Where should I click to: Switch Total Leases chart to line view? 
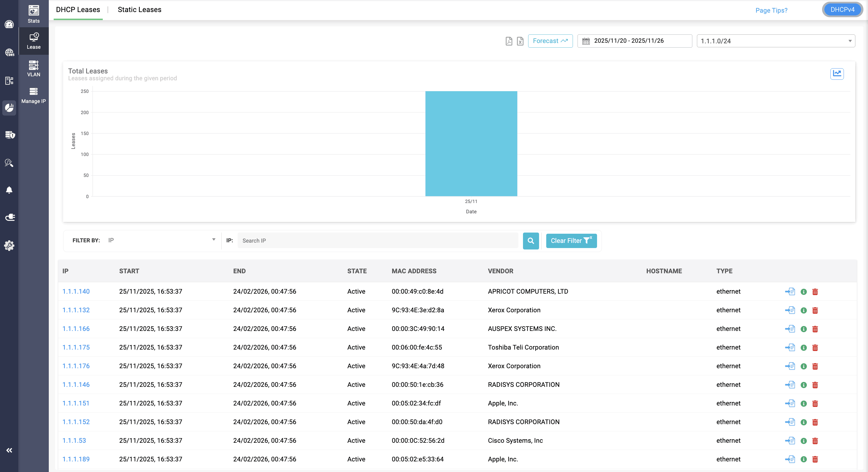pos(837,74)
